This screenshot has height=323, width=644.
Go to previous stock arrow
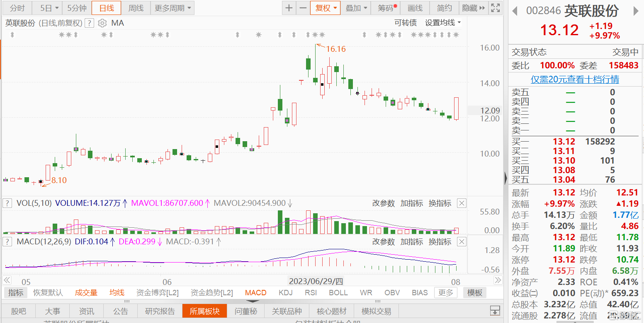point(515,11)
